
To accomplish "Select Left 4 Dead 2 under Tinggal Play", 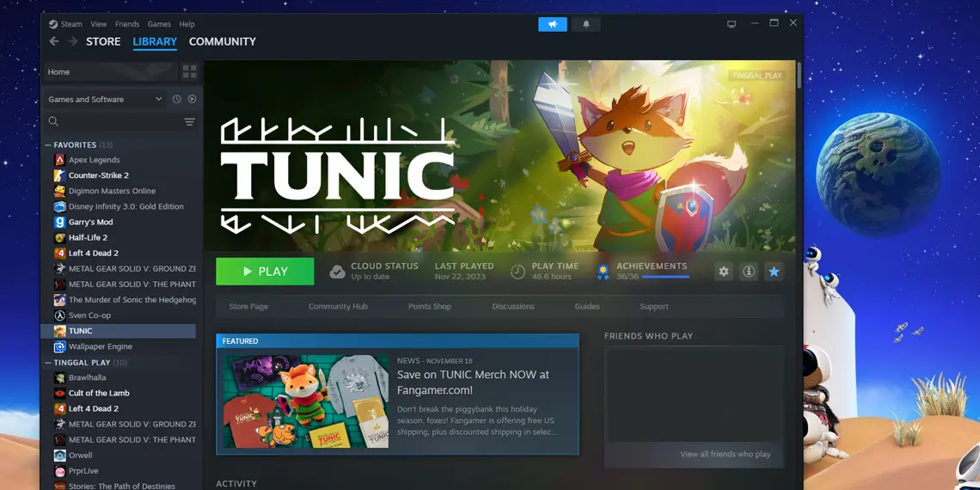I will (118, 408).
